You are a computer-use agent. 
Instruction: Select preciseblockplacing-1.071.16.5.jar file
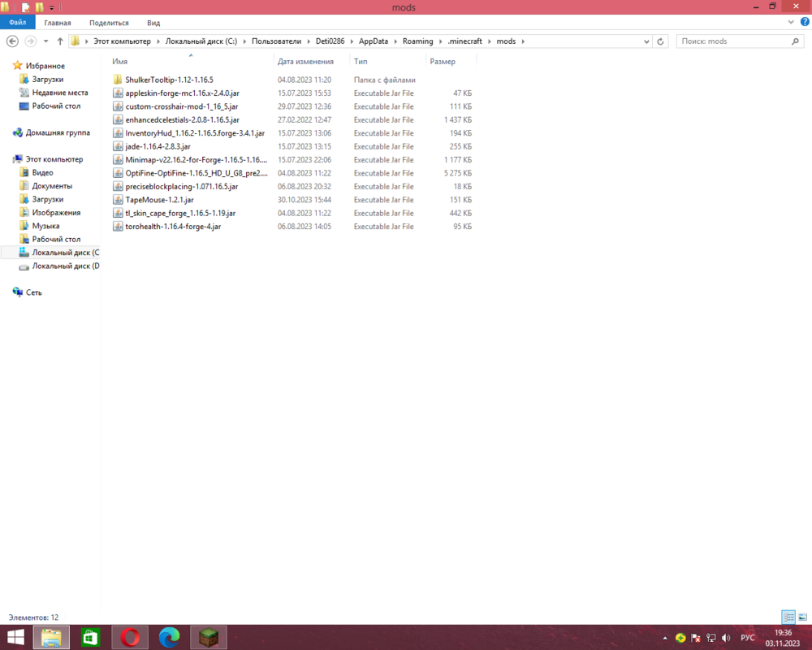tap(181, 186)
